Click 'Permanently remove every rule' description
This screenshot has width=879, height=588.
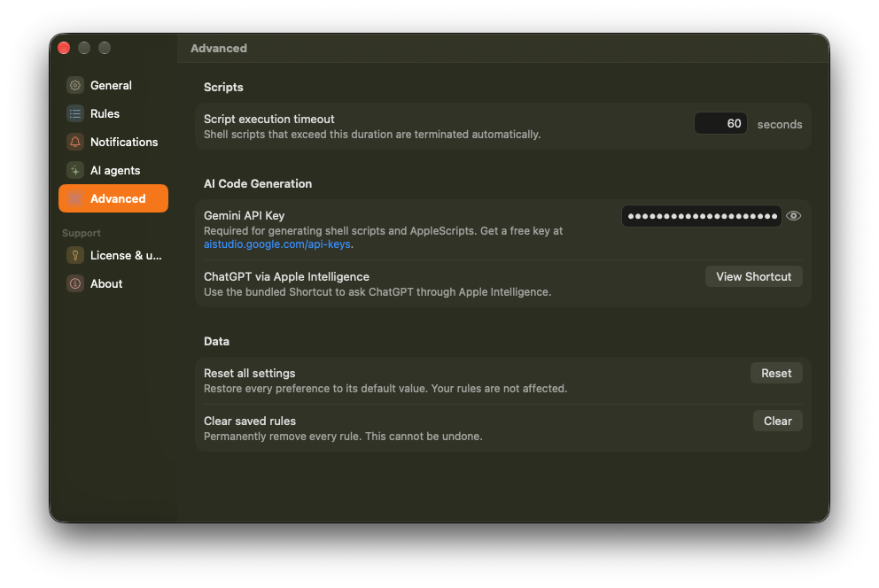pos(343,437)
